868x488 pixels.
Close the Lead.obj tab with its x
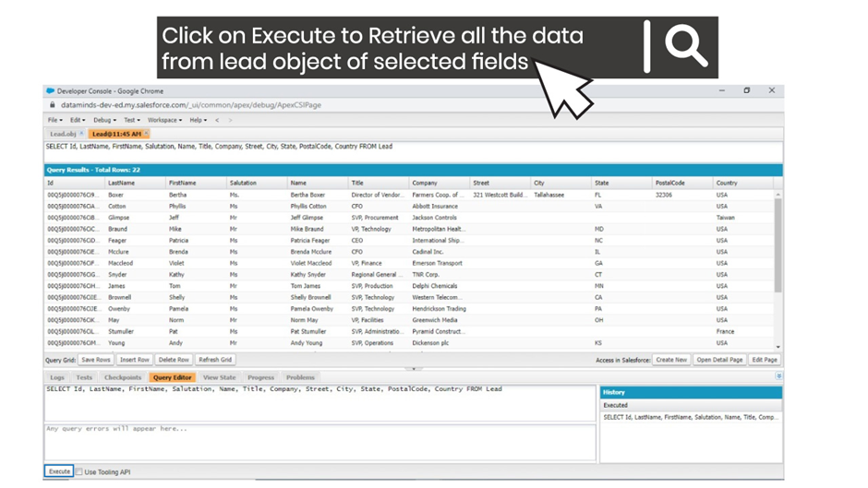click(x=82, y=134)
